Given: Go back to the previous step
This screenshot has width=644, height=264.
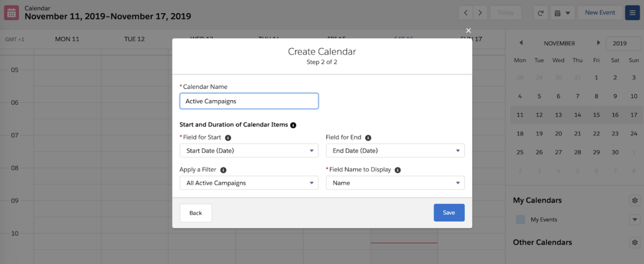Looking at the screenshot, I should tap(196, 213).
